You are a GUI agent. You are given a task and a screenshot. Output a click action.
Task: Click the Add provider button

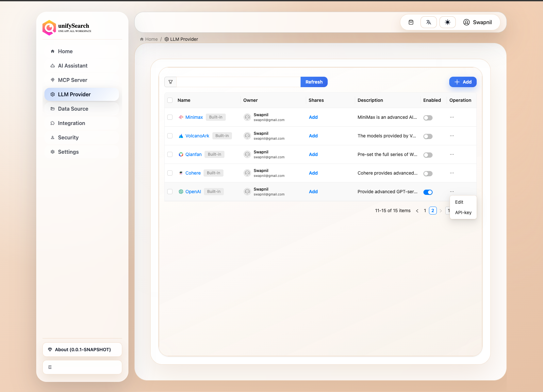pos(463,82)
